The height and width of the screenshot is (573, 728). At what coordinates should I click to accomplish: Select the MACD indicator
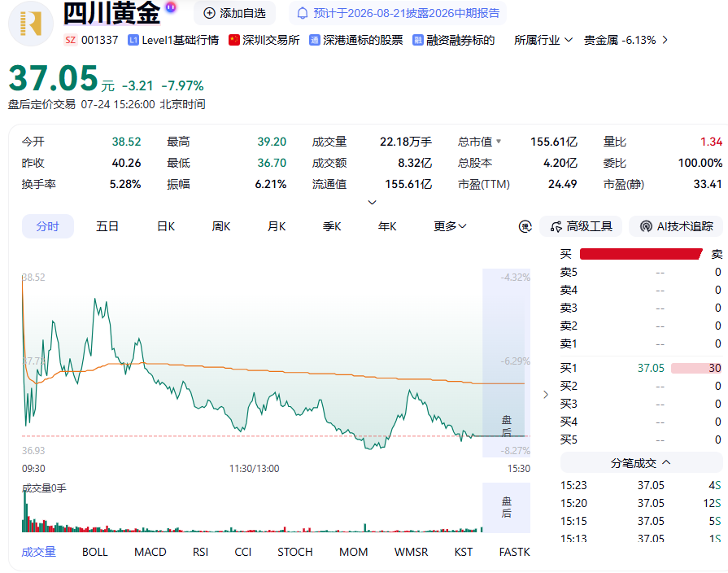pos(150,552)
